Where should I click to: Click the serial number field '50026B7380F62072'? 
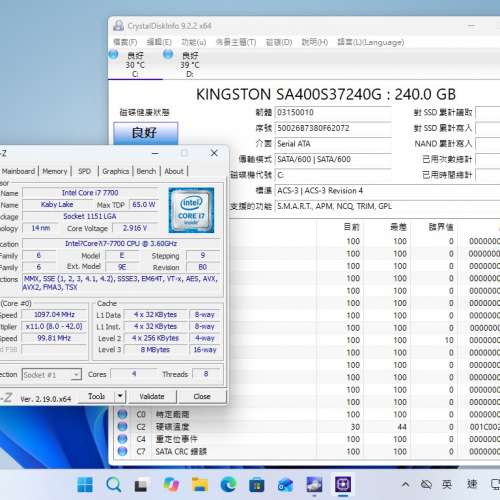[333, 128]
